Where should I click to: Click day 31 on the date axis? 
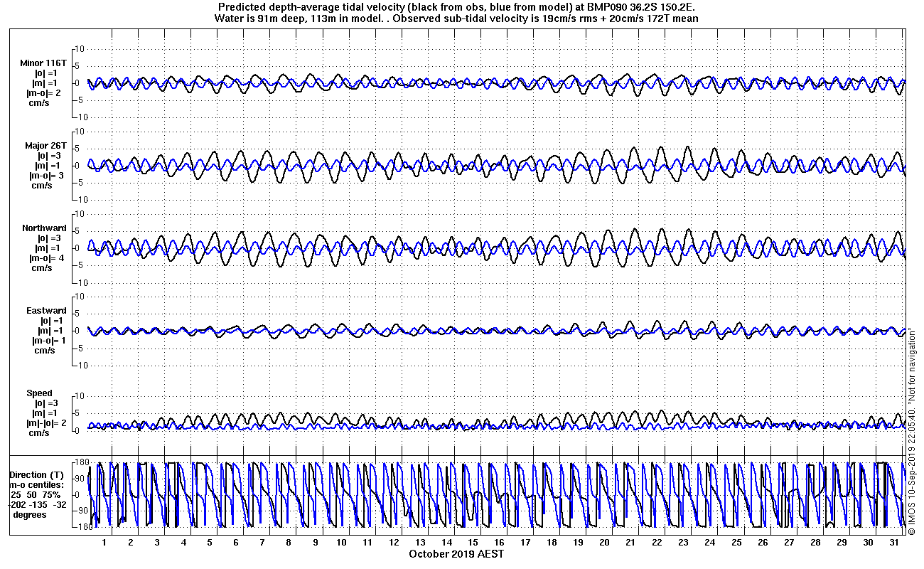893,542
